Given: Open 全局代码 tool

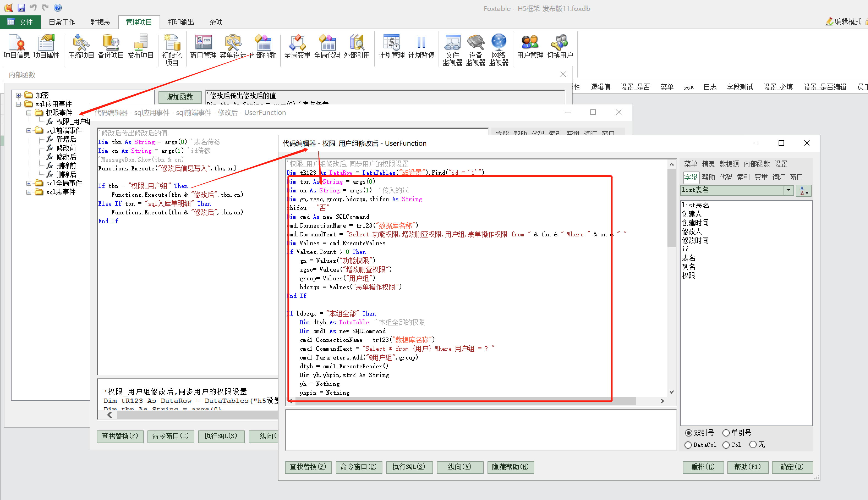Looking at the screenshot, I should tap(327, 46).
